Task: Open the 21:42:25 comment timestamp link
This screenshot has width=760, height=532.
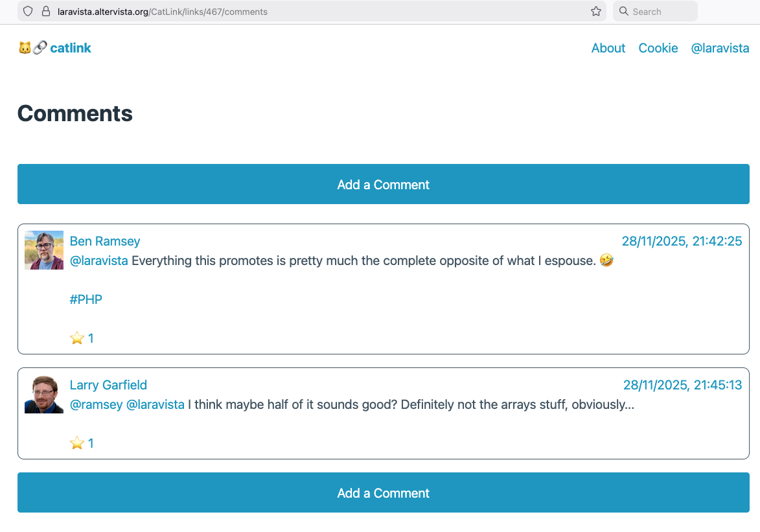Action: click(x=682, y=241)
